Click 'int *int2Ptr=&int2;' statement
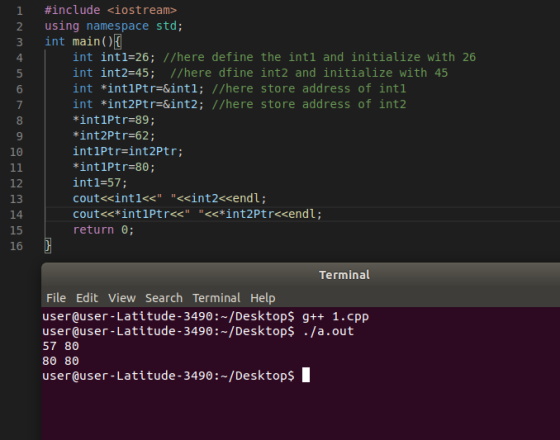 coord(138,104)
